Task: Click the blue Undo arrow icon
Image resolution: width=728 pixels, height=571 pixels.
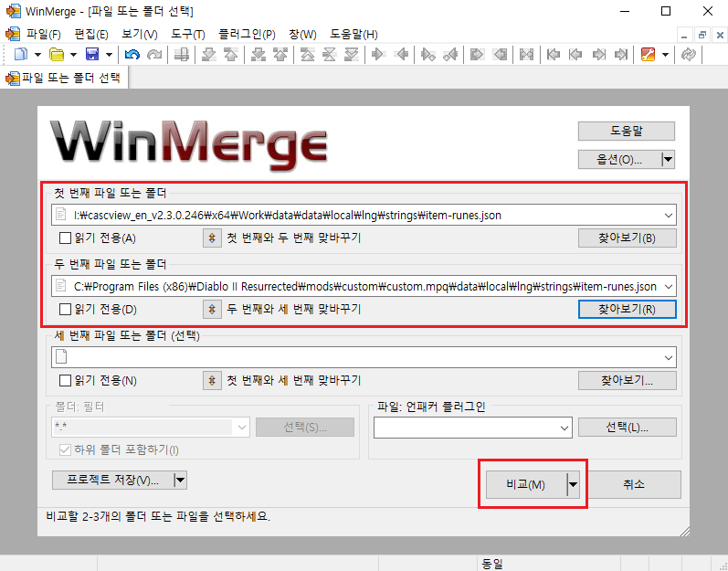Action: click(132, 55)
